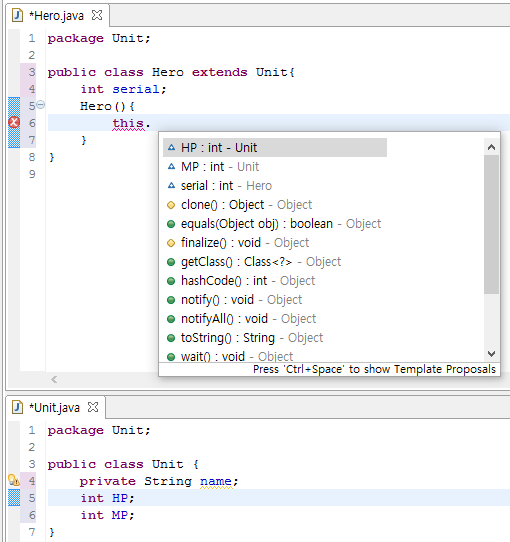Click the 'MP' field in Unit.java line 6
The width and height of the screenshot is (510, 542).
(x=120, y=515)
